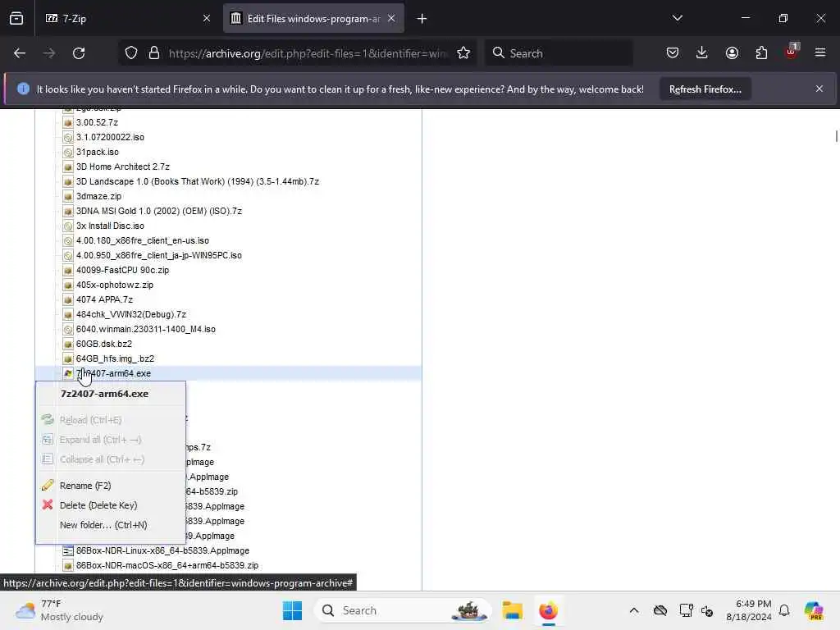Bookmark this page with the star icon
The image size is (840, 630).
pyautogui.click(x=463, y=53)
